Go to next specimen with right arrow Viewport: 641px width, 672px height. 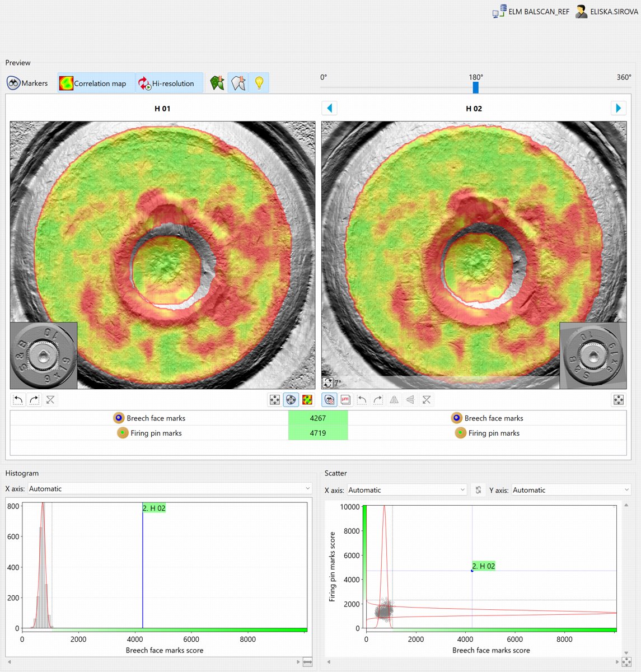click(x=618, y=108)
